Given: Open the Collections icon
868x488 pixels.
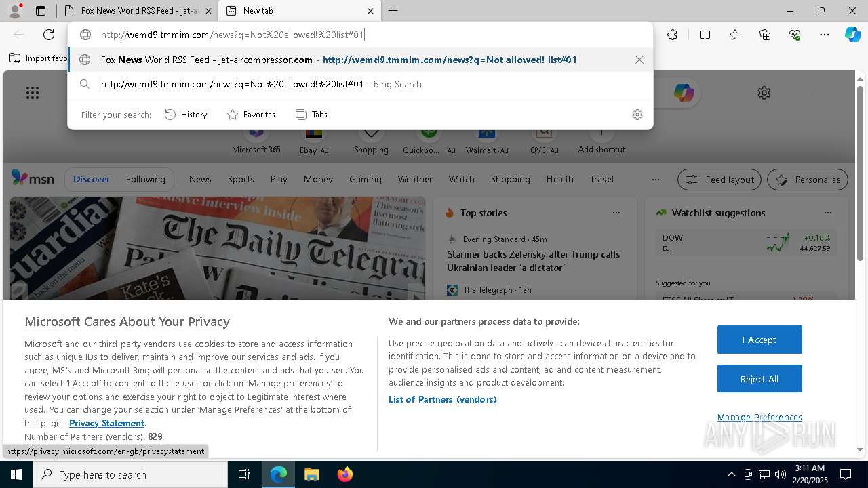Looking at the screenshot, I should (x=765, y=35).
